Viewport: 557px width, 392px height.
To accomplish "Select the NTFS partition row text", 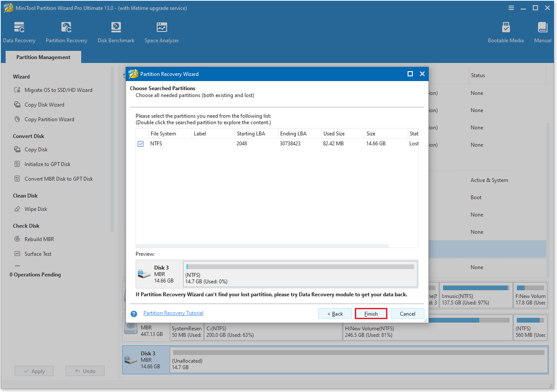I will [x=156, y=144].
